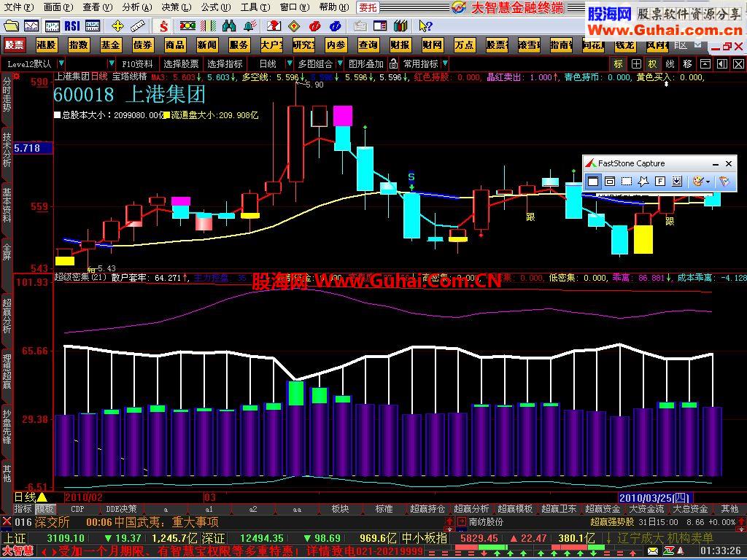Click the F10资料 button
The width and height of the screenshot is (747, 560).
(x=137, y=63)
